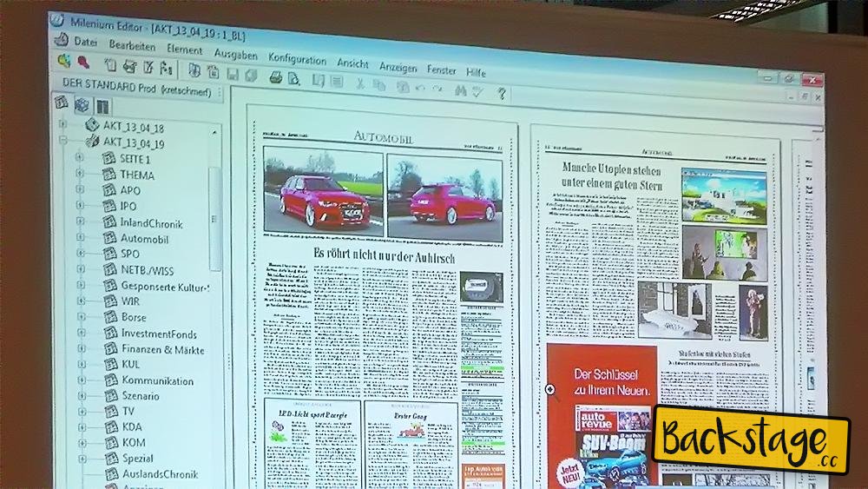
Task: Expand the THEMA node
Action: coord(80,173)
